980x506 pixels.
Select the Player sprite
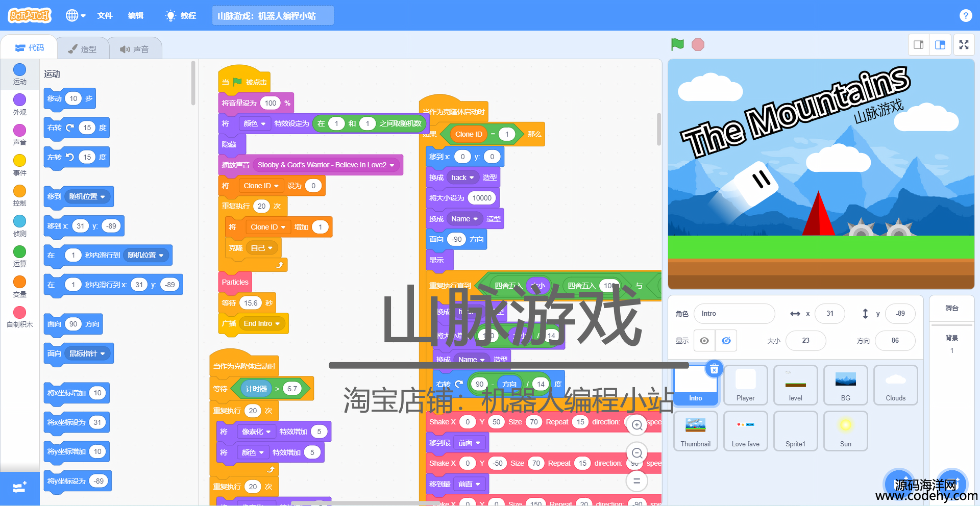(x=745, y=385)
